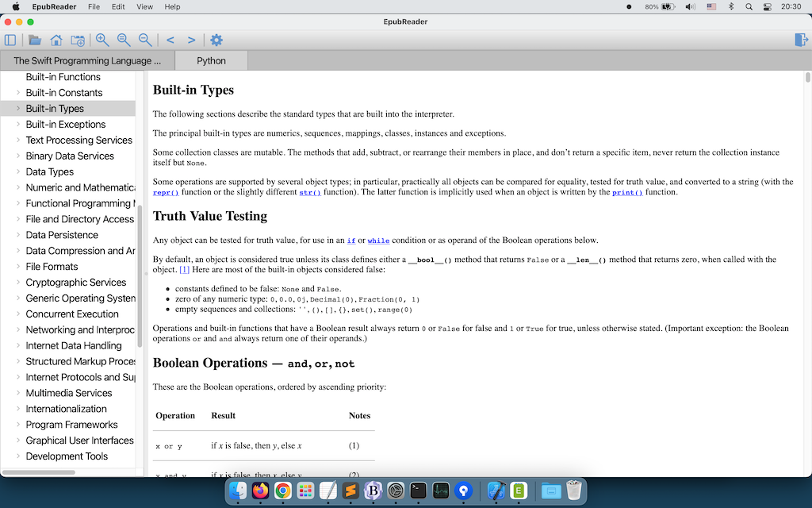
Task: Open the View menu
Action: coord(144,6)
